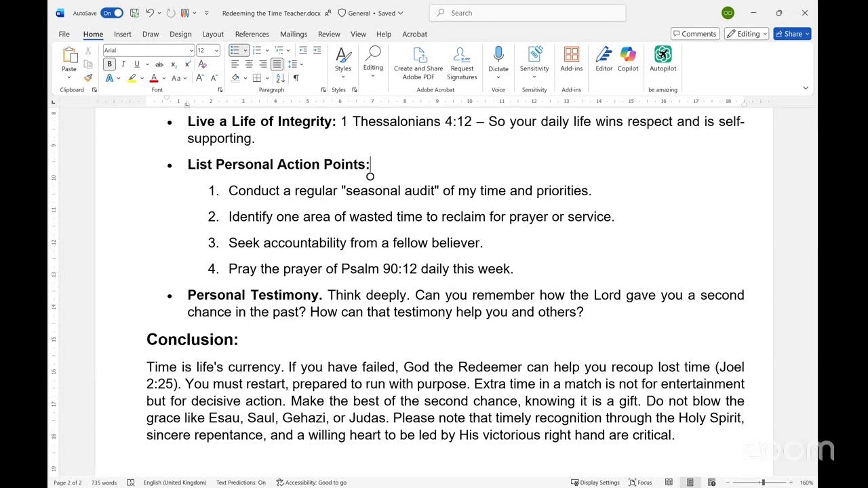Align text to the left

coord(235,64)
